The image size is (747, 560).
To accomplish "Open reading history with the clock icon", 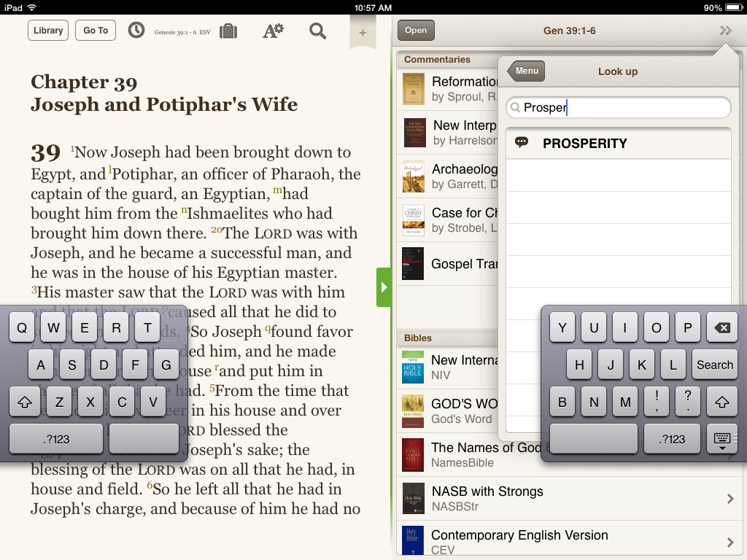I will 136,31.
